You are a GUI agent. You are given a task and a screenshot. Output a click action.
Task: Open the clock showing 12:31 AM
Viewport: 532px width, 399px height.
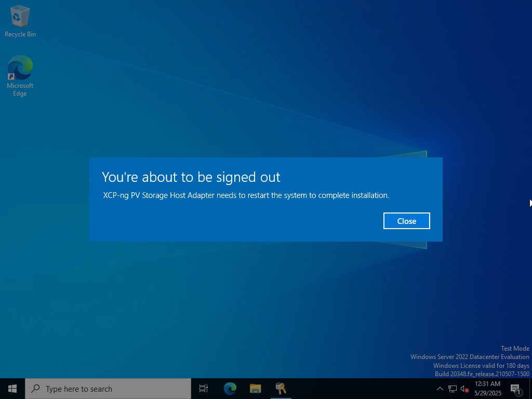(487, 389)
